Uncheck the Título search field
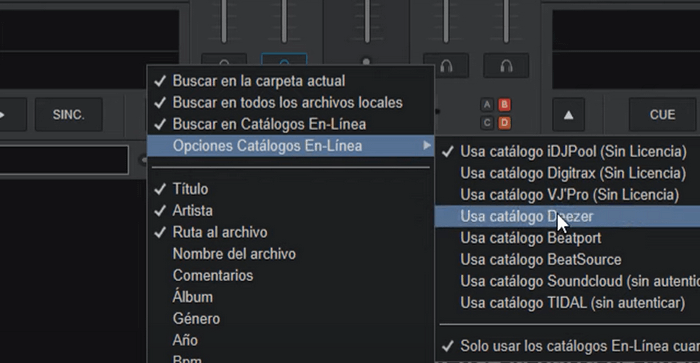700x363 pixels. 291,189
